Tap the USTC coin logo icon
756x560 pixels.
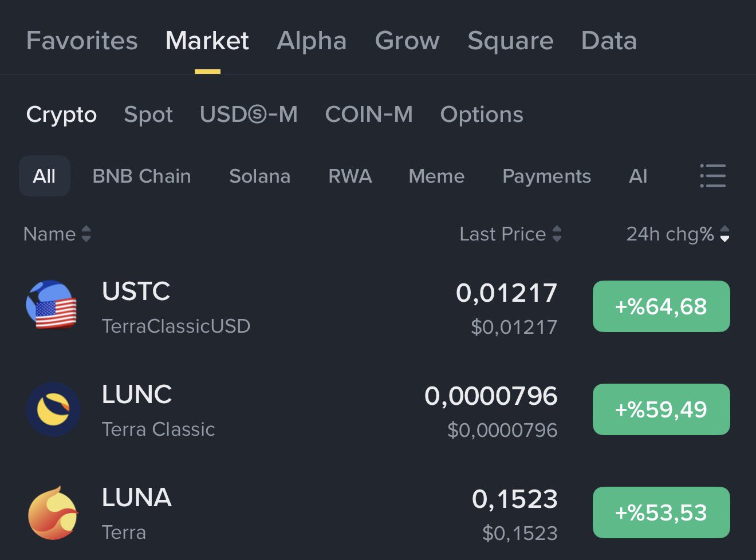point(52,305)
